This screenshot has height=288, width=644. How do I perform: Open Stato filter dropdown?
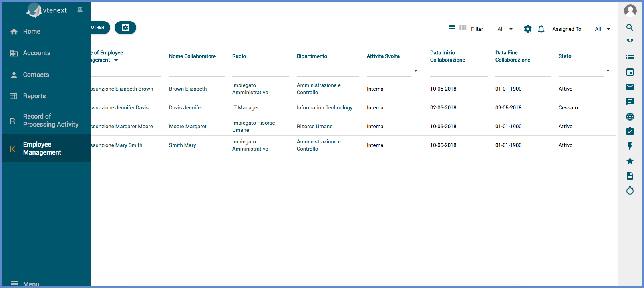[x=608, y=71]
